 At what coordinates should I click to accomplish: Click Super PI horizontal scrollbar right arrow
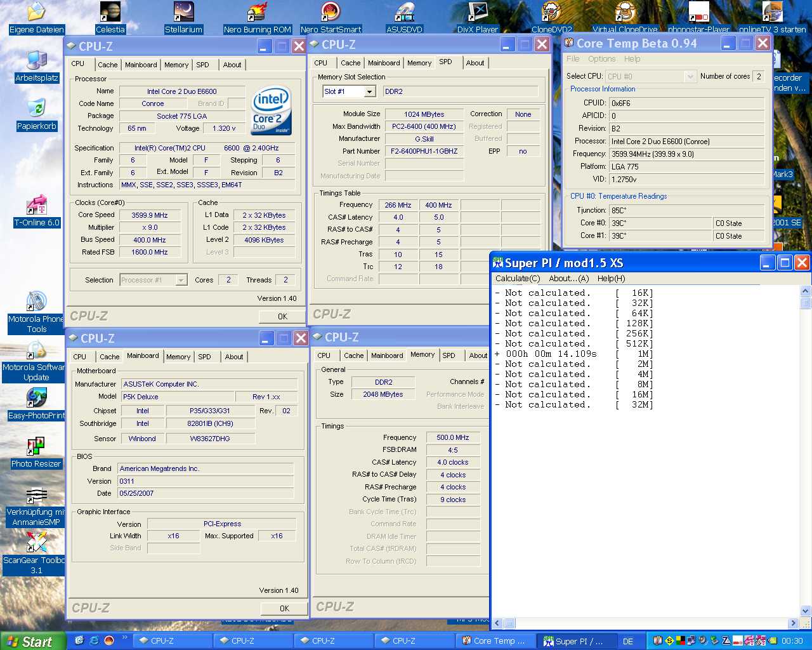coord(793,623)
